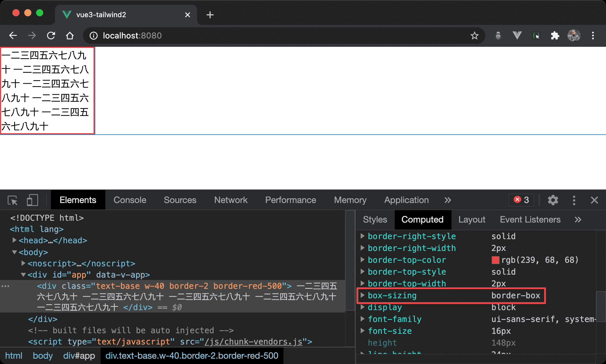
Task: Expand font-size computed property
Action: point(362,331)
